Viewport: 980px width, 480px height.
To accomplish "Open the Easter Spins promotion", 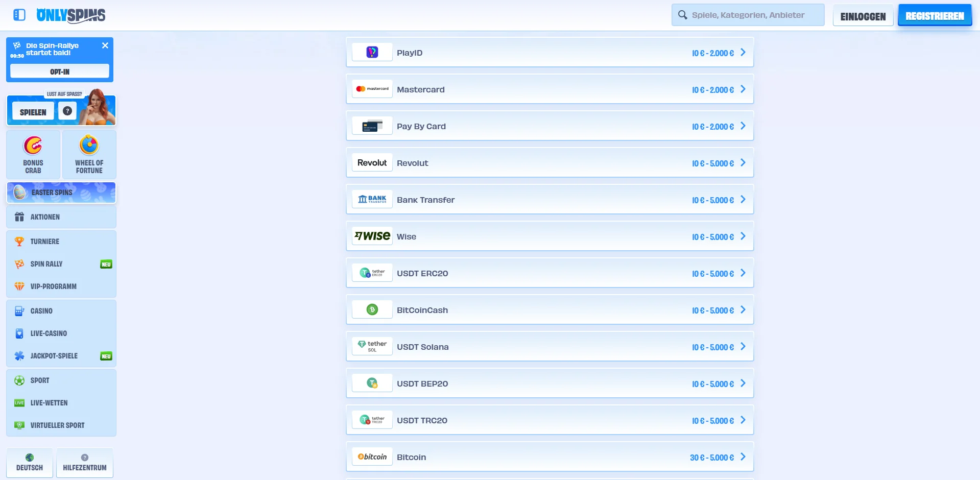I will coord(61,193).
